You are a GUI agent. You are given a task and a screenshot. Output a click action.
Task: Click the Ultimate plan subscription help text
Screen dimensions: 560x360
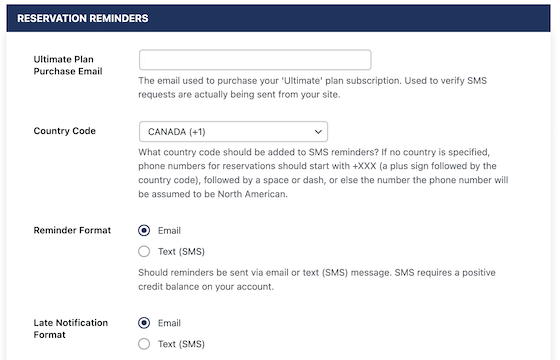312,88
